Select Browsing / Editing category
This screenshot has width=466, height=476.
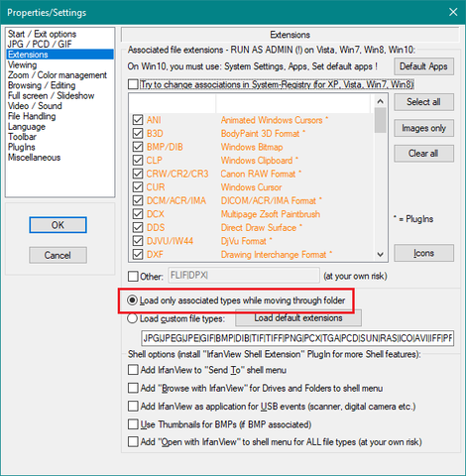click(x=42, y=85)
